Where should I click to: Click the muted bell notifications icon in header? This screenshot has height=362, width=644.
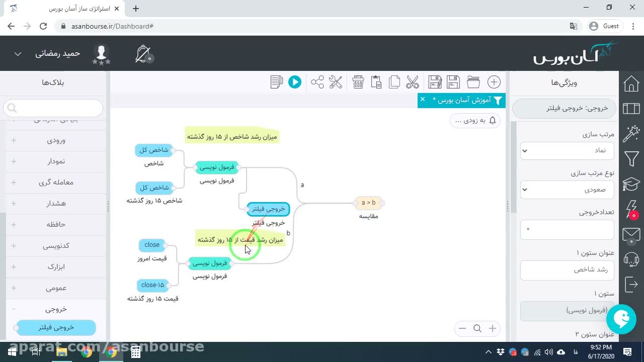click(x=143, y=54)
